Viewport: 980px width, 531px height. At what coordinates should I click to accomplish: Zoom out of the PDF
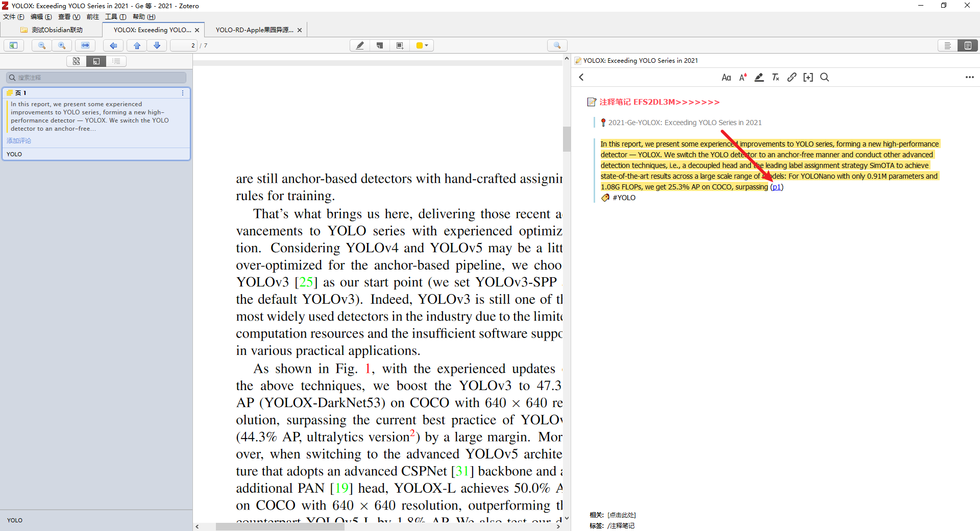point(42,45)
